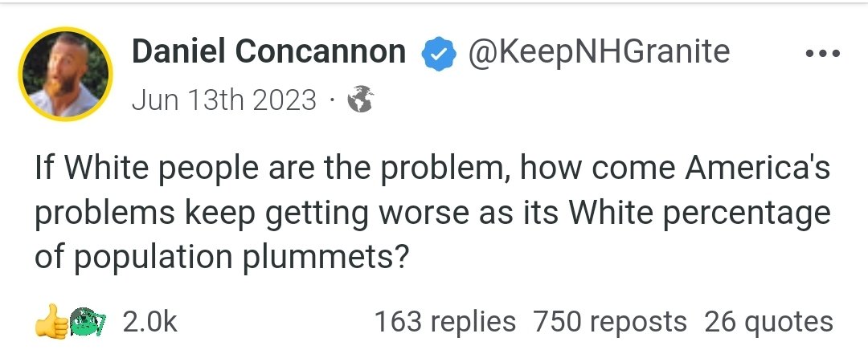Click the Jun 13th 2023 timestamp
Screen dimensions: 868x358
point(223,100)
